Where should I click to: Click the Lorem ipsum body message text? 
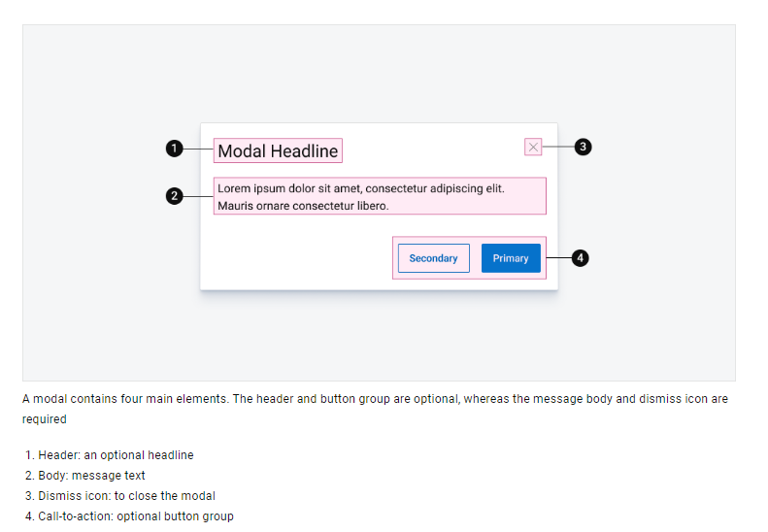(x=361, y=197)
